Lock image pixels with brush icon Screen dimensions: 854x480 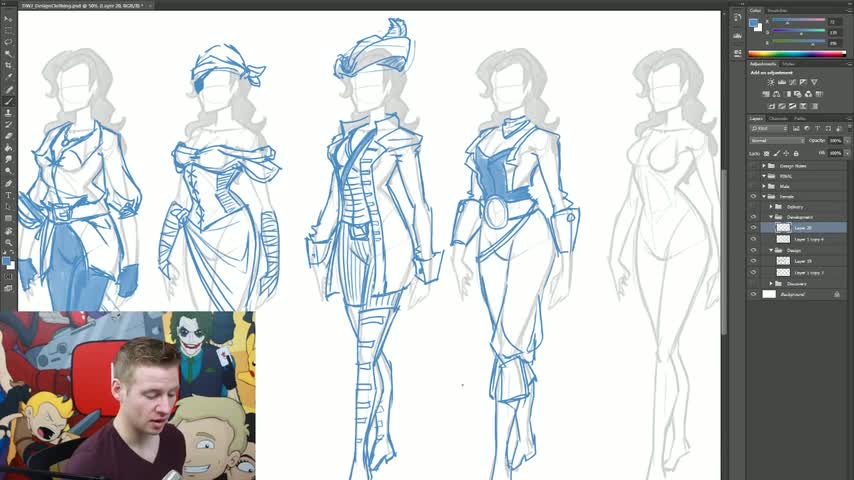[777, 154]
